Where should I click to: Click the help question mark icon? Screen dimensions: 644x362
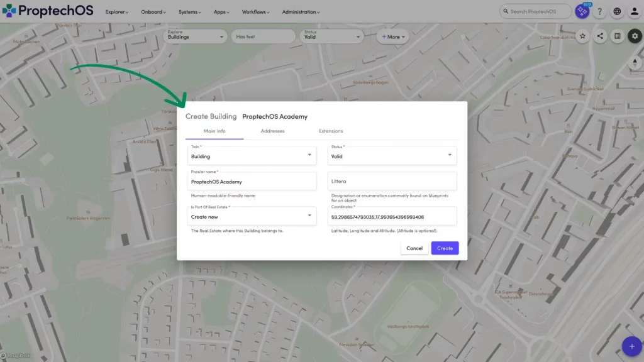(600, 11)
